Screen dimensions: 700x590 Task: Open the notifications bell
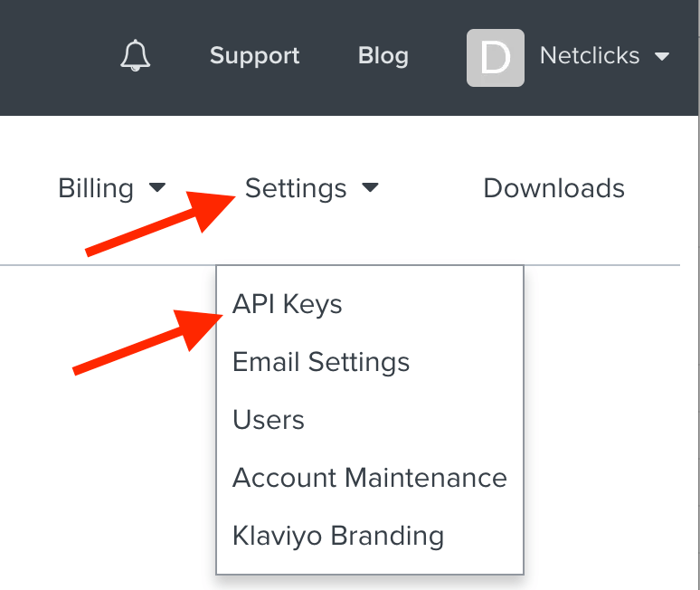(x=136, y=55)
